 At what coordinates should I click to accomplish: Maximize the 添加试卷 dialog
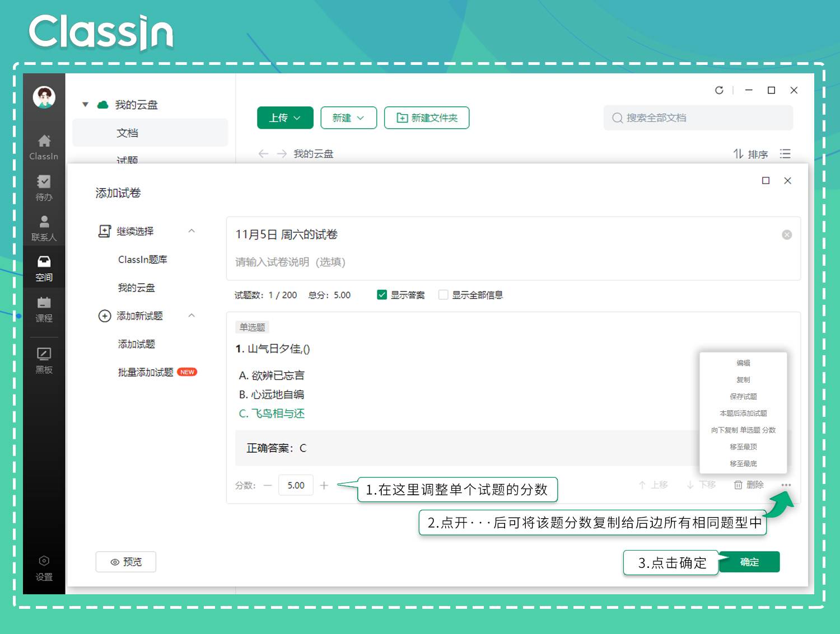coord(766,181)
